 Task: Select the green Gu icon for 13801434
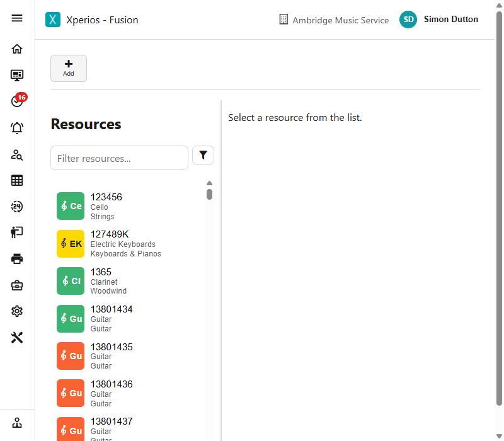click(71, 319)
